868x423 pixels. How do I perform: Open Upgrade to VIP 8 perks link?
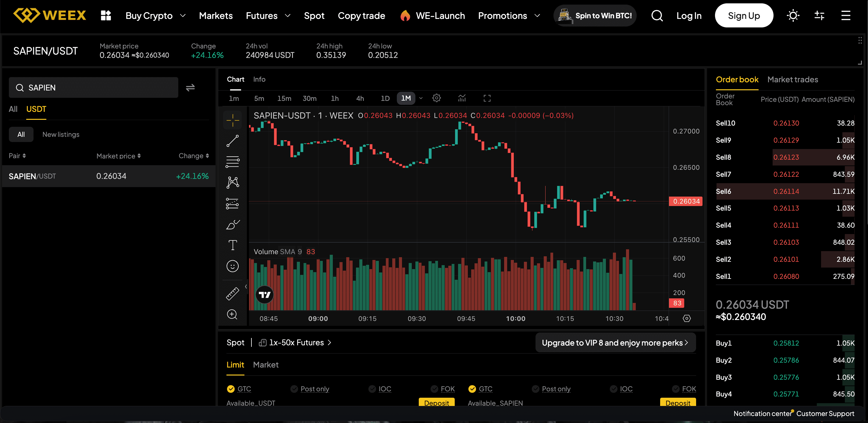point(615,343)
